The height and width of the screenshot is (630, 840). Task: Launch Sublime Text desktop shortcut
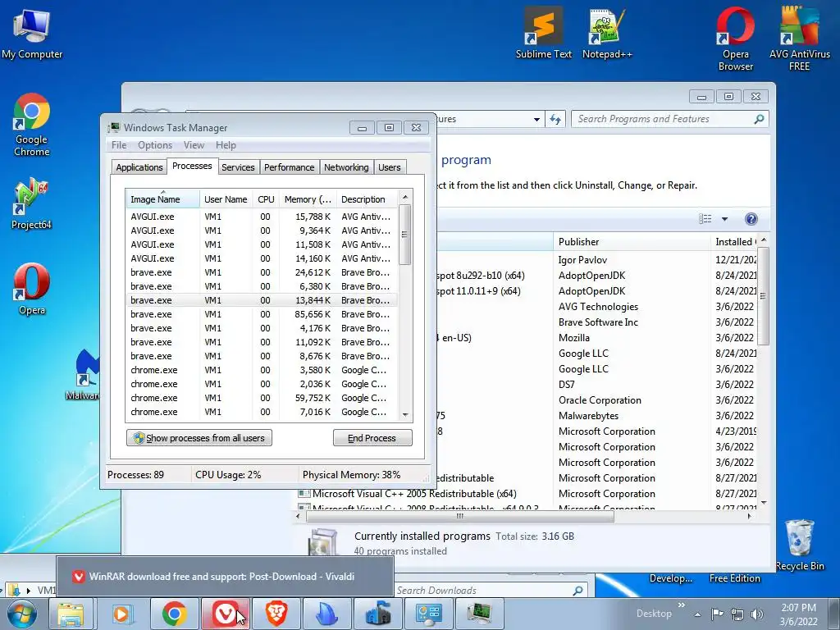543,33
